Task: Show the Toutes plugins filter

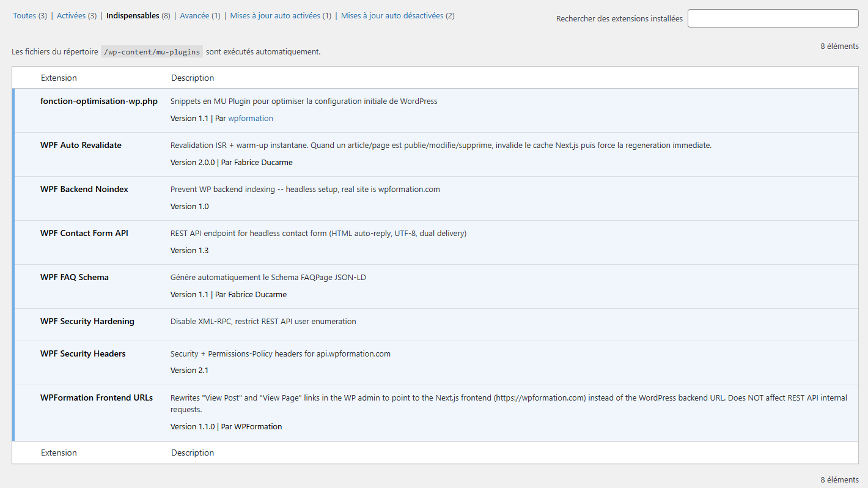Action: coord(24,16)
